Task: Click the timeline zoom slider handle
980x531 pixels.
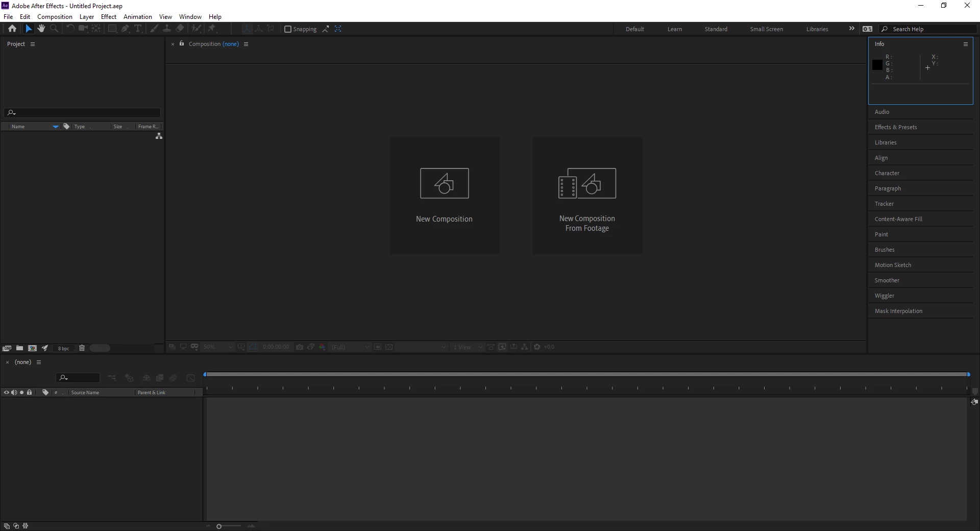Action: 219,526
